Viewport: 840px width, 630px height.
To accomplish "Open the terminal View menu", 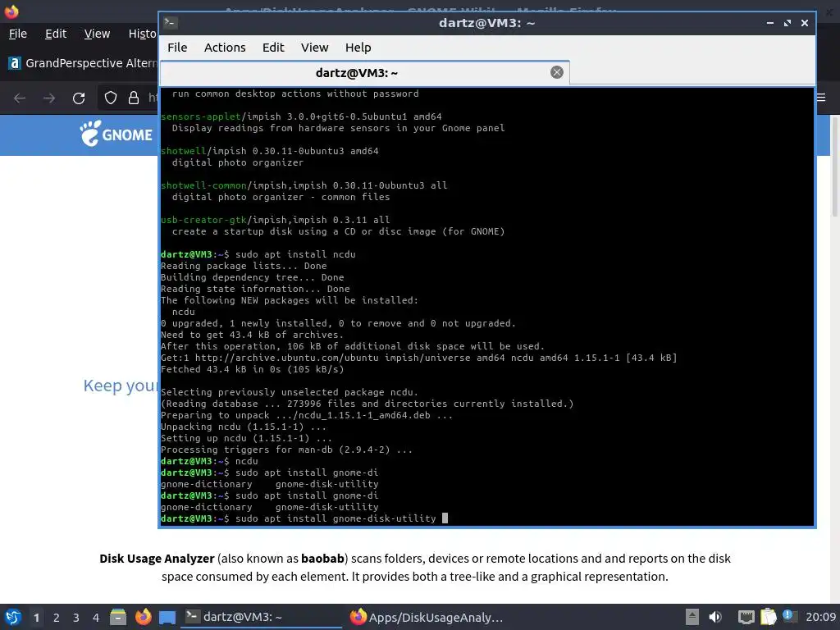I will coord(314,48).
